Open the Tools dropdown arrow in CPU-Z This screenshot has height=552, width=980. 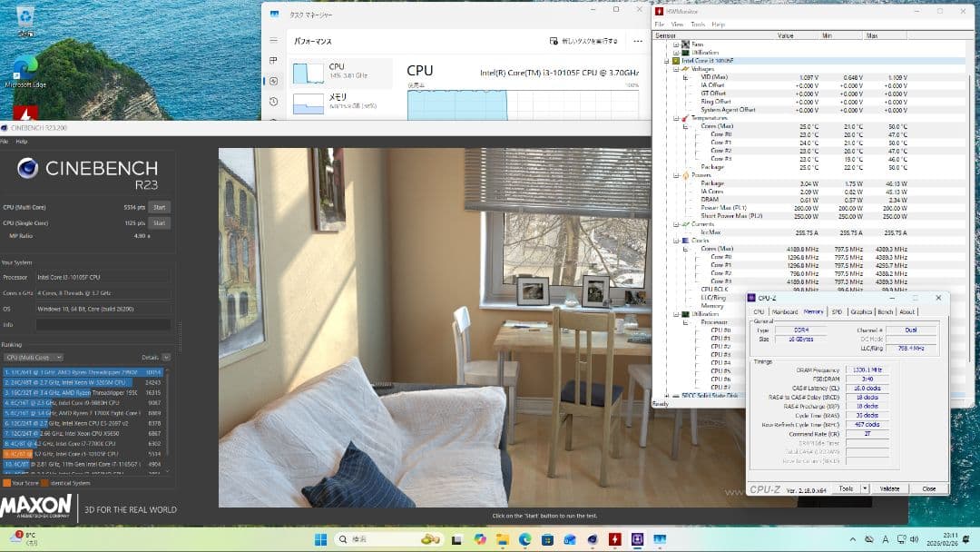click(x=865, y=488)
